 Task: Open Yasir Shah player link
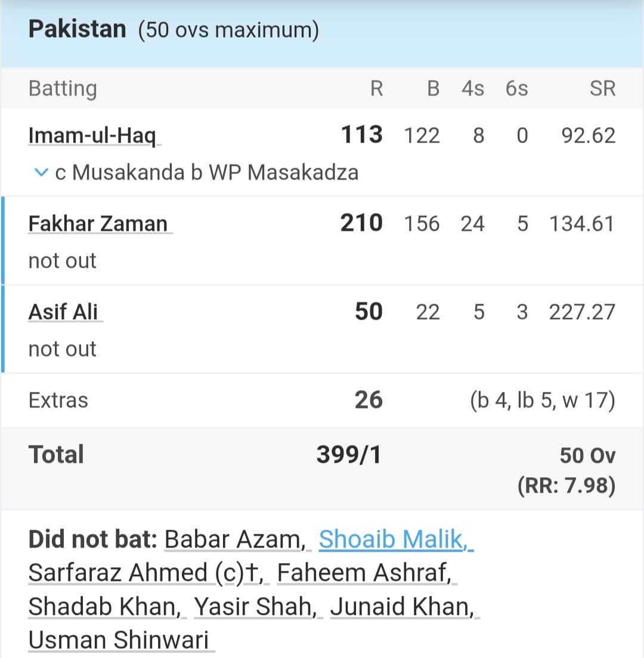click(x=256, y=607)
